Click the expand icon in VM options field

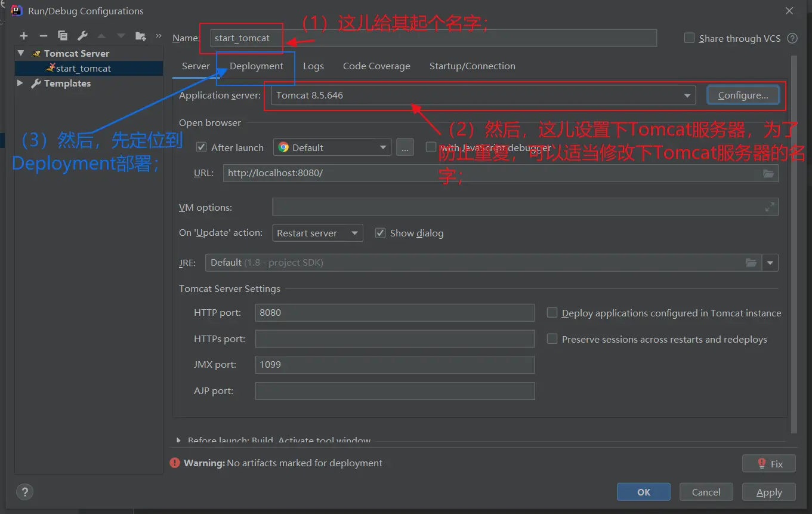[x=770, y=207]
